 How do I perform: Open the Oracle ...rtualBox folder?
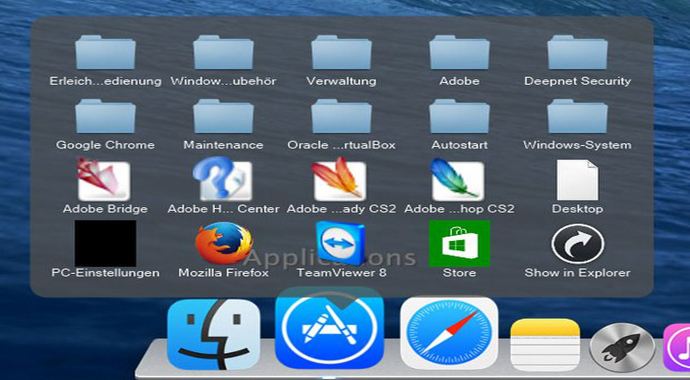coord(341,116)
